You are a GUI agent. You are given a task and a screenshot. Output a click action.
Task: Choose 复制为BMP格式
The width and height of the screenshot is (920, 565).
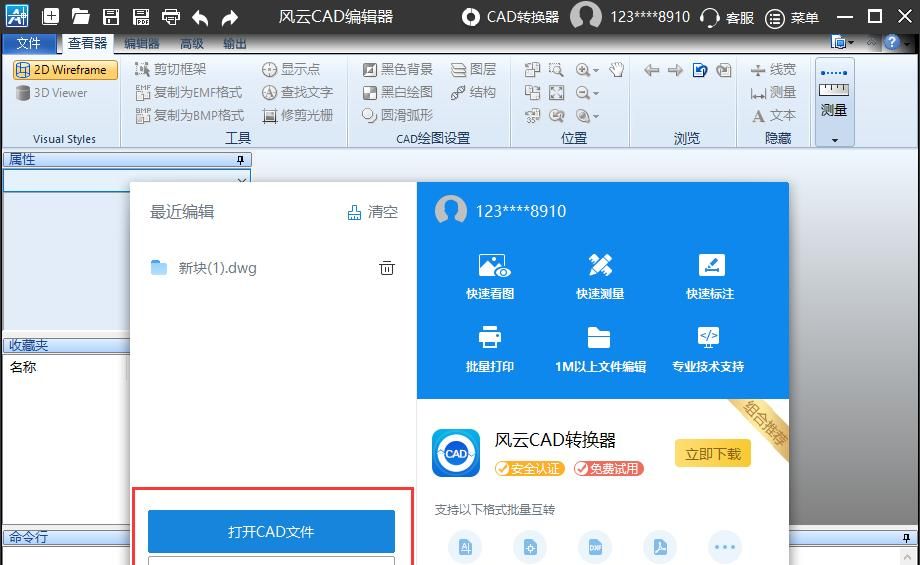[189, 115]
